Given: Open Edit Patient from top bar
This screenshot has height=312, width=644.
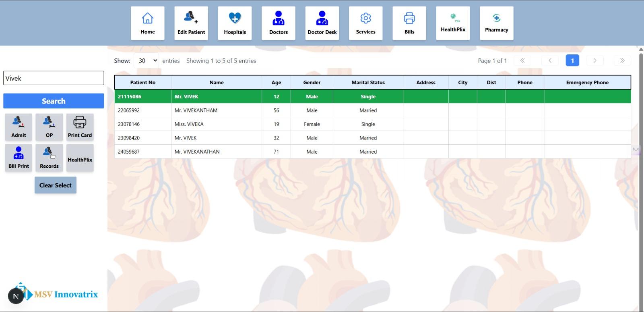Looking at the screenshot, I should pyautogui.click(x=191, y=23).
